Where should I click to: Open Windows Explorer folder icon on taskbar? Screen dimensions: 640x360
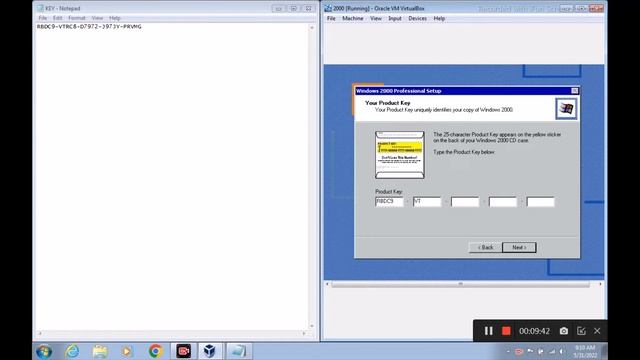[100, 351]
